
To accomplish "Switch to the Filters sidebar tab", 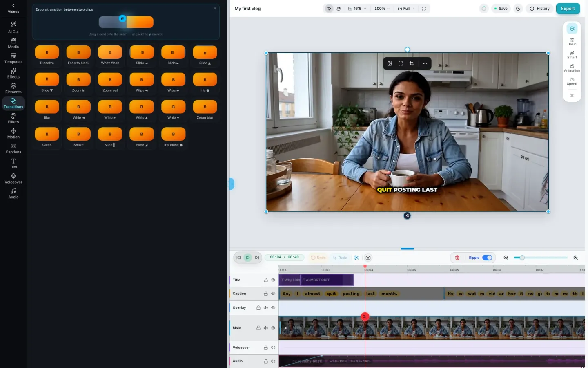I will (x=13, y=119).
